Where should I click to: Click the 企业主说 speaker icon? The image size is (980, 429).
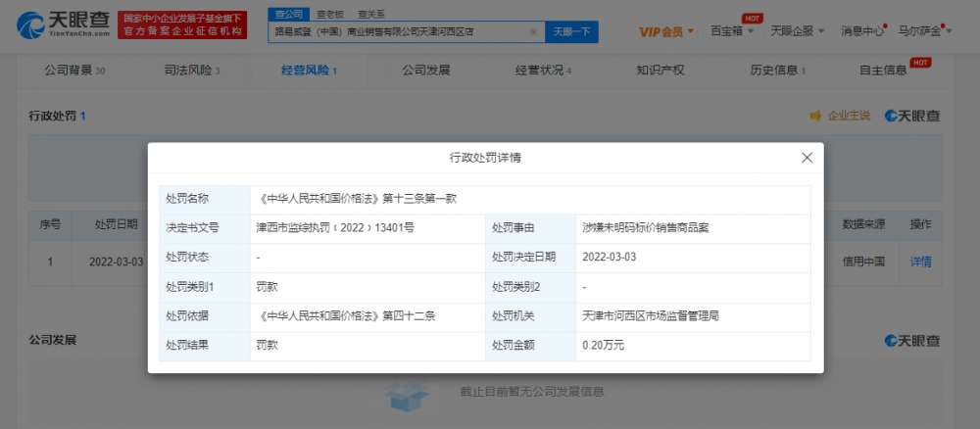(x=815, y=116)
